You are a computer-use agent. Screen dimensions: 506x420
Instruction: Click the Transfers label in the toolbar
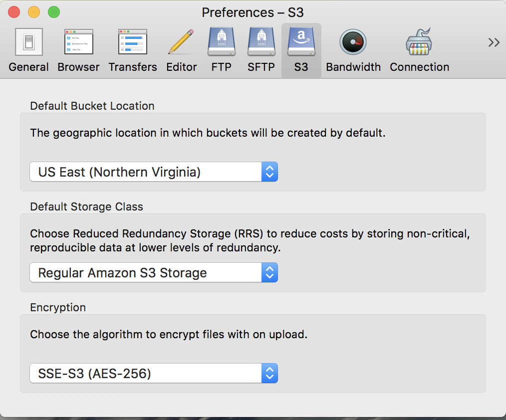132,67
